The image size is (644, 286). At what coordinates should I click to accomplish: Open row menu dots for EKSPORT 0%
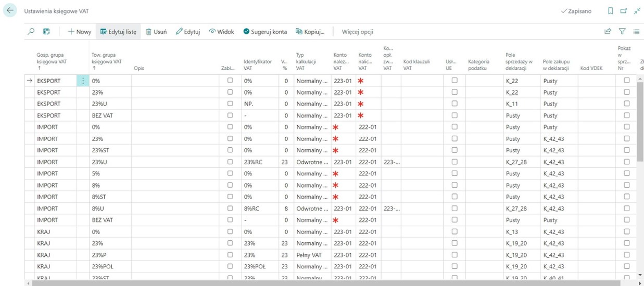pos(83,81)
